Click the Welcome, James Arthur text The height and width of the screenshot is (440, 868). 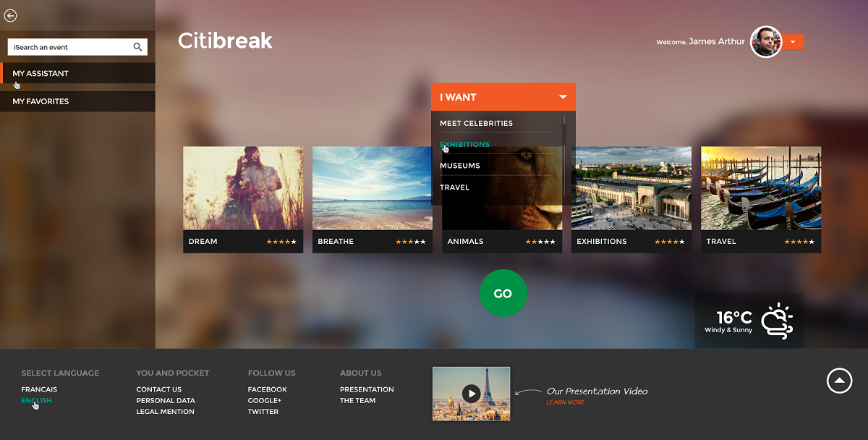click(x=700, y=42)
